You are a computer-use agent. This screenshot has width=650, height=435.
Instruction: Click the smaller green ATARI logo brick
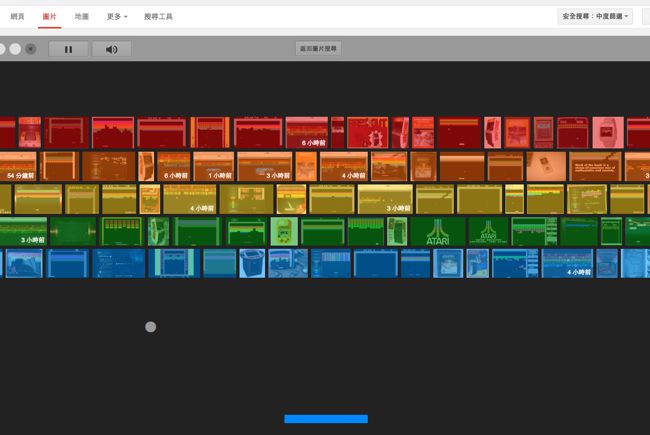point(488,231)
